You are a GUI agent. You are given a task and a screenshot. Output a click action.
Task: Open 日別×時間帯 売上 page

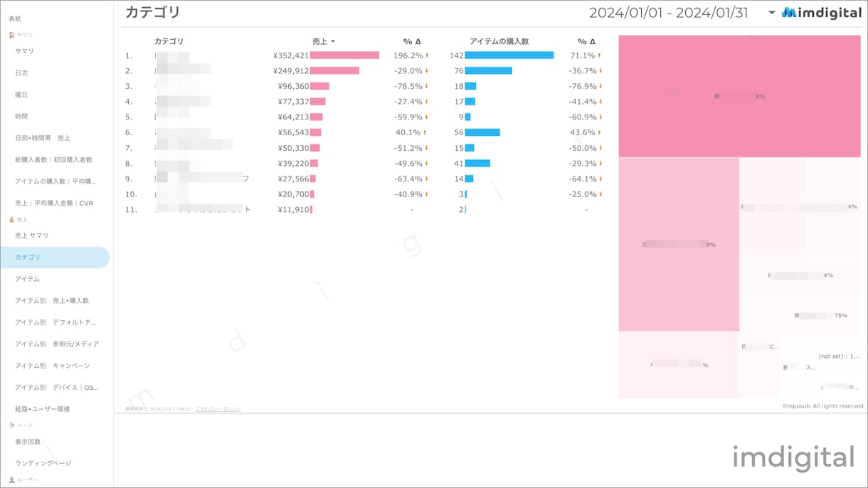click(43, 138)
